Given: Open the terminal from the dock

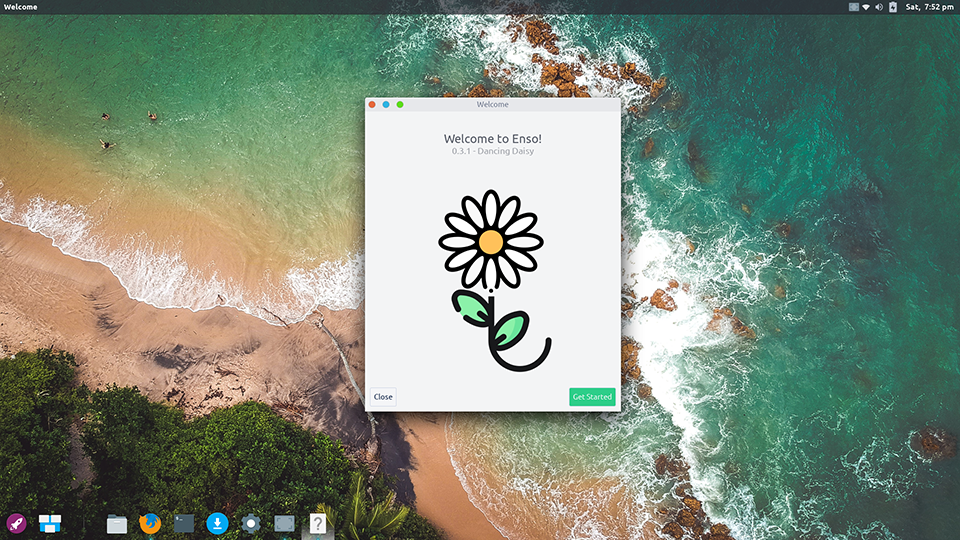Looking at the screenshot, I should tap(184, 523).
